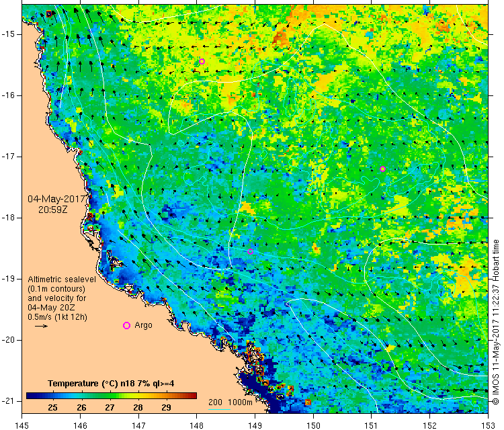504x430 pixels.
Task: Click the '-17' latitude axis label
Action: coord(7,157)
